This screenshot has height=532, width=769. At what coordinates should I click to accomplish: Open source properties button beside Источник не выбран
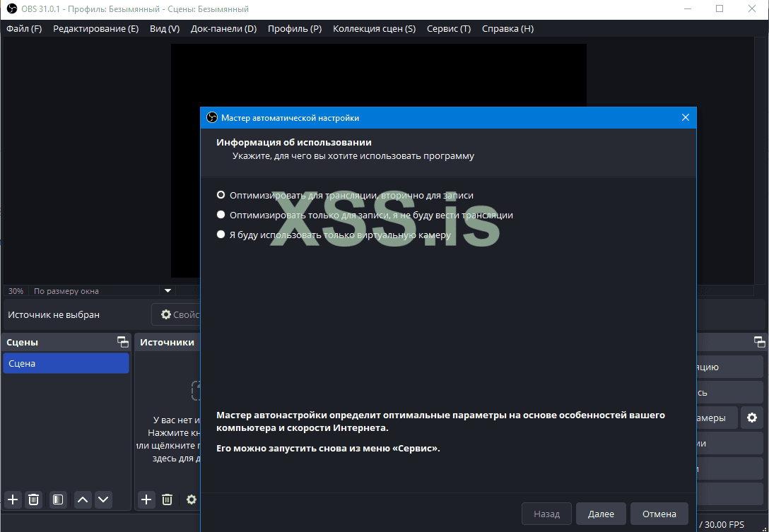tap(177, 314)
